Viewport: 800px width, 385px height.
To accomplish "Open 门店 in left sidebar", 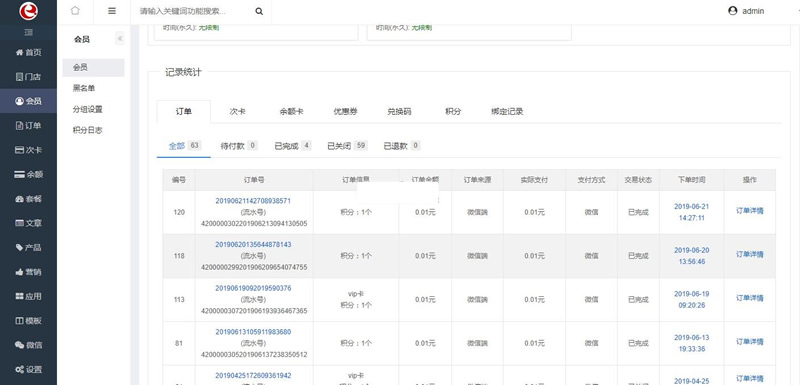I will pos(28,76).
